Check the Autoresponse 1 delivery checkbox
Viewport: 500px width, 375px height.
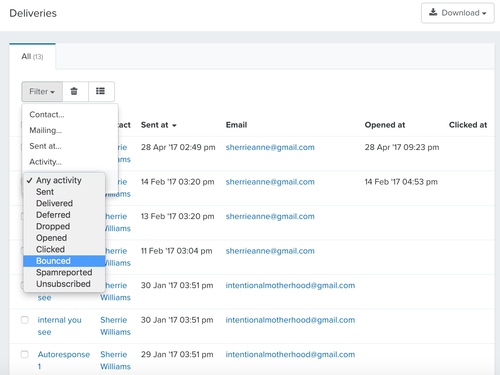(25, 354)
